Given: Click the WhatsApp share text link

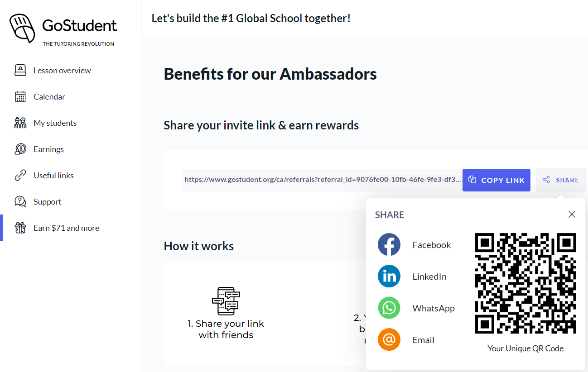Looking at the screenshot, I should tap(434, 308).
